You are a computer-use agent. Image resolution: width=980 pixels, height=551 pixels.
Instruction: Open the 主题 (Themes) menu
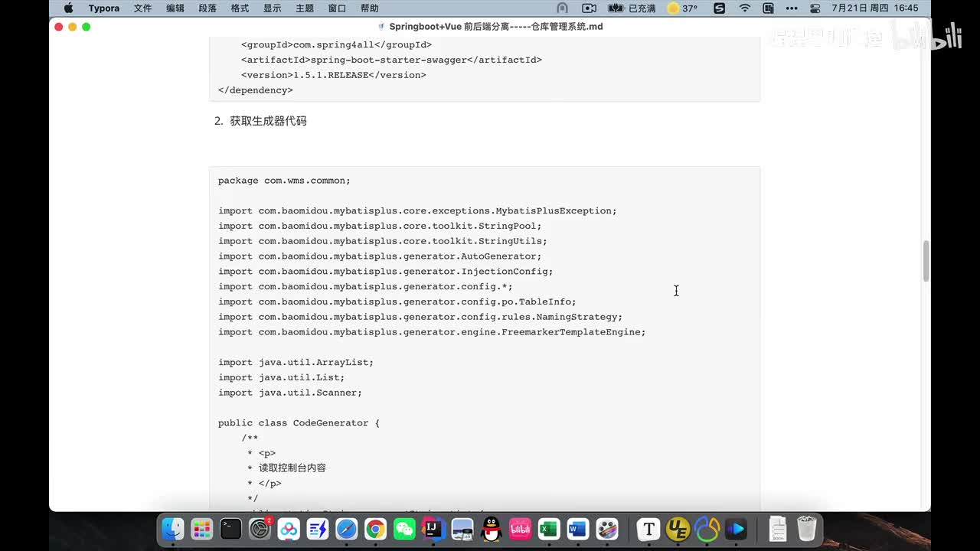tap(305, 8)
